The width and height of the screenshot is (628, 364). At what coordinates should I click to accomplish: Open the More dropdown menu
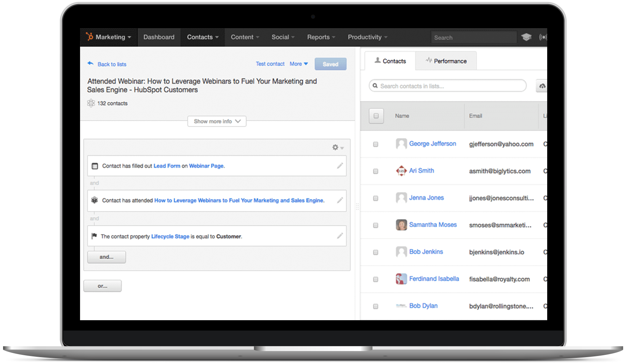click(299, 64)
